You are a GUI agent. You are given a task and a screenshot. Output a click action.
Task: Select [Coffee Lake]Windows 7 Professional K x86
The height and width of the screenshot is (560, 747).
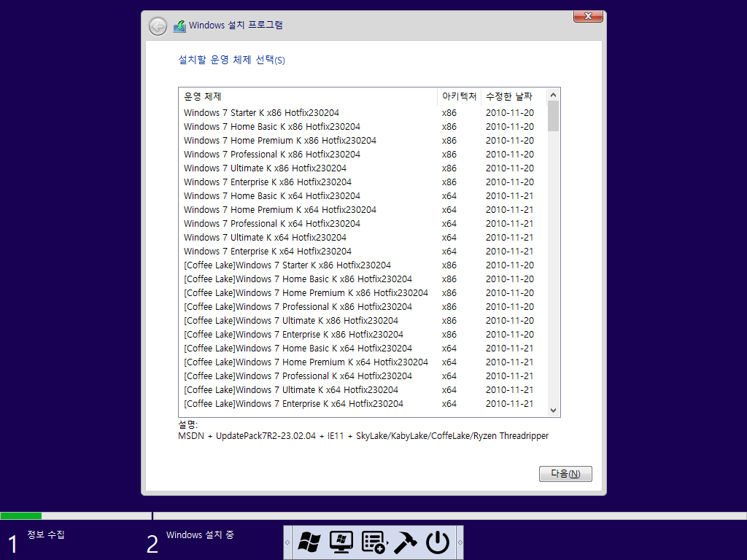click(x=363, y=307)
